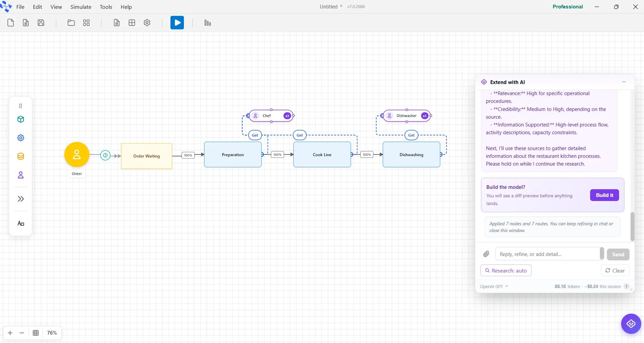Click the Order label under the circle
Viewport: 644px width, 343px height.
(77, 174)
